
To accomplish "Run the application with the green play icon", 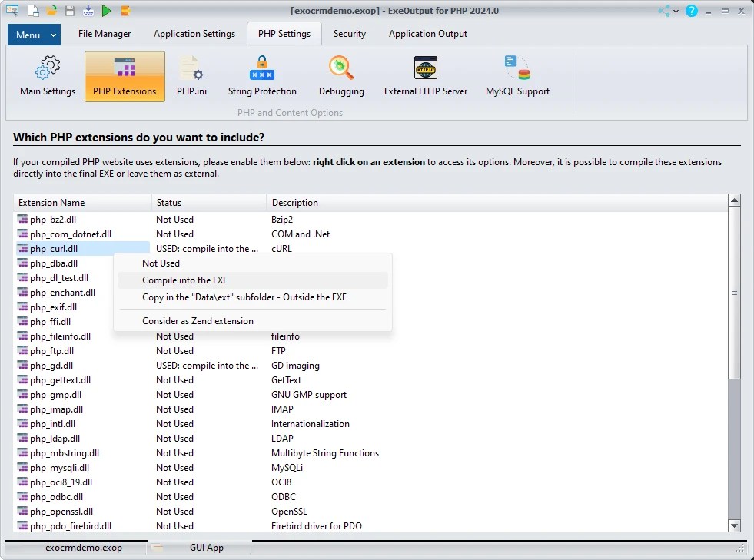I will coord(107,10).
